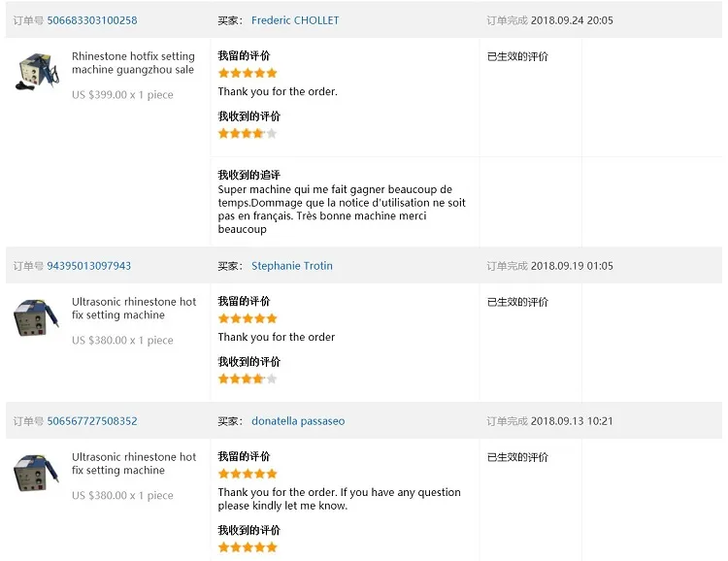Open the product title in Stephanie Trotin's order

tap(134, 309)
